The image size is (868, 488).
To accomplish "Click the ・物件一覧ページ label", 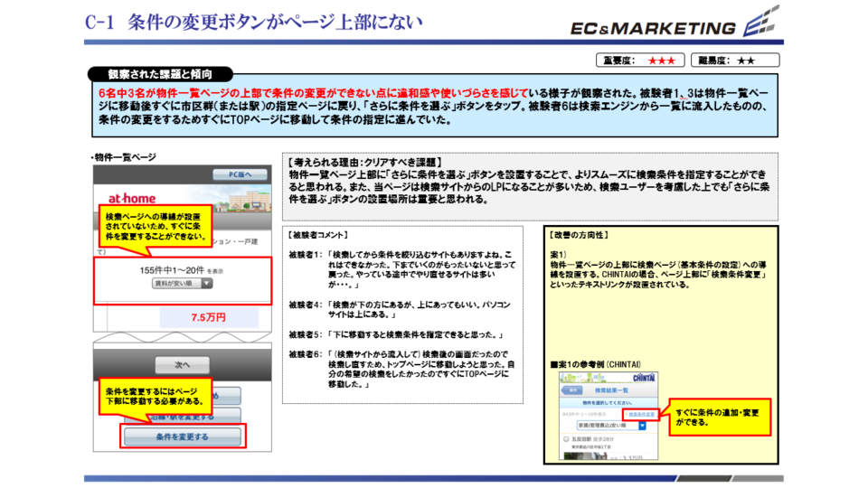I will point(124,157).
